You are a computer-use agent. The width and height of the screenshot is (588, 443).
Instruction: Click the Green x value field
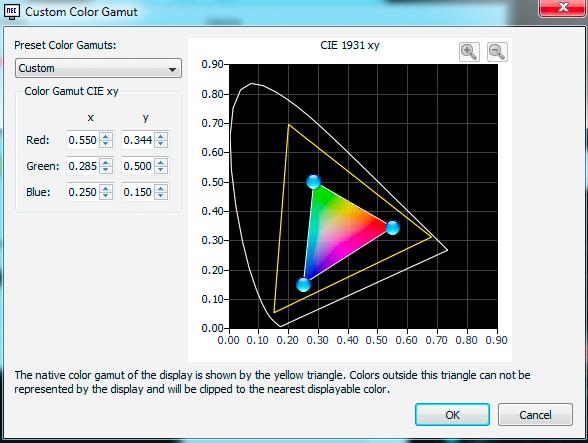[x=83, y=166]
